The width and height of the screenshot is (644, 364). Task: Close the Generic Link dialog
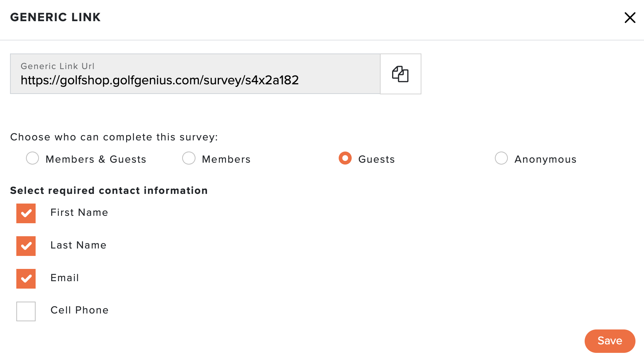click(x=630, y=17)
